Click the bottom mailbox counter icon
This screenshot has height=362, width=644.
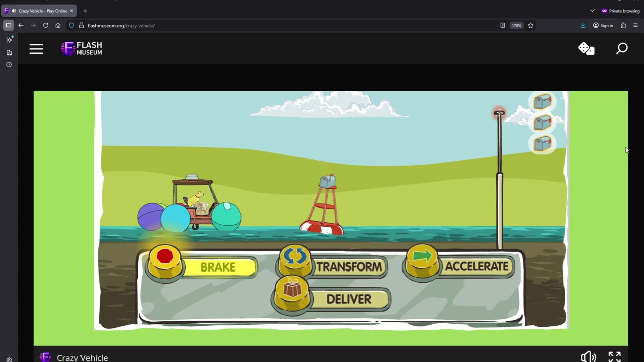click(543, 144)
